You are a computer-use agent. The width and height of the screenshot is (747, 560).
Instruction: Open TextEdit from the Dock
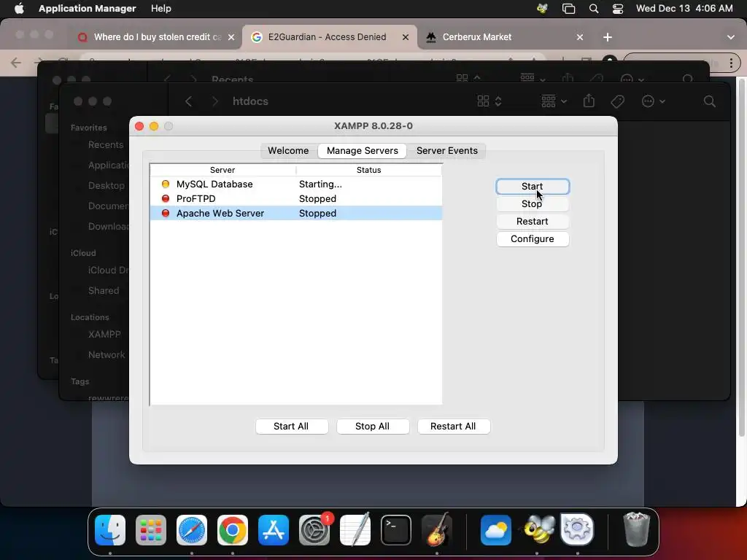(355, 529)
